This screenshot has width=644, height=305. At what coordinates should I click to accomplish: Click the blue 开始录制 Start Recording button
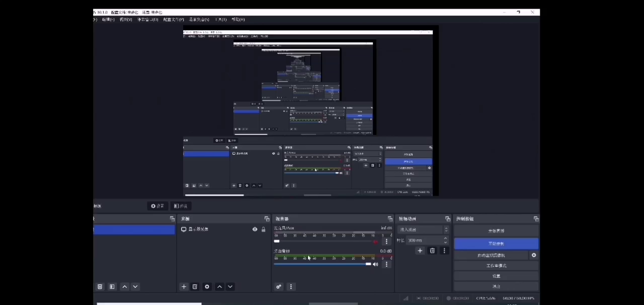click(x=496, y=244)
